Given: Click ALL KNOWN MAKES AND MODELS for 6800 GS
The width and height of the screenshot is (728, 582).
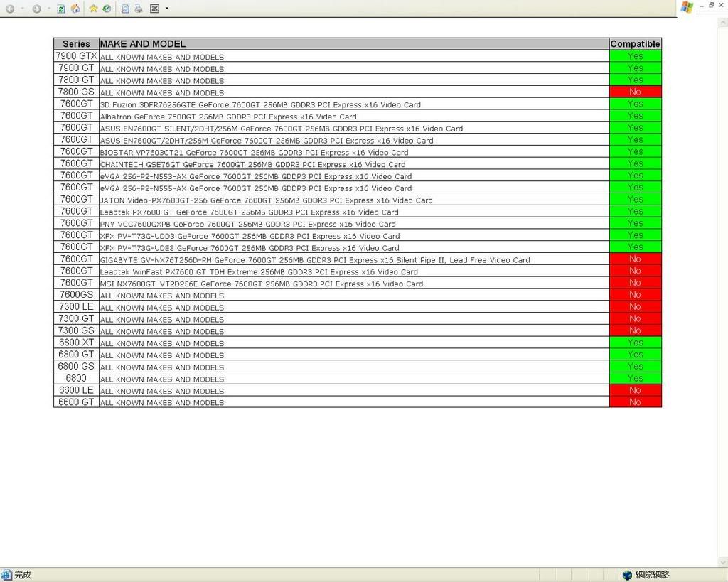Looking at the screenshot, I should [162, 367].
